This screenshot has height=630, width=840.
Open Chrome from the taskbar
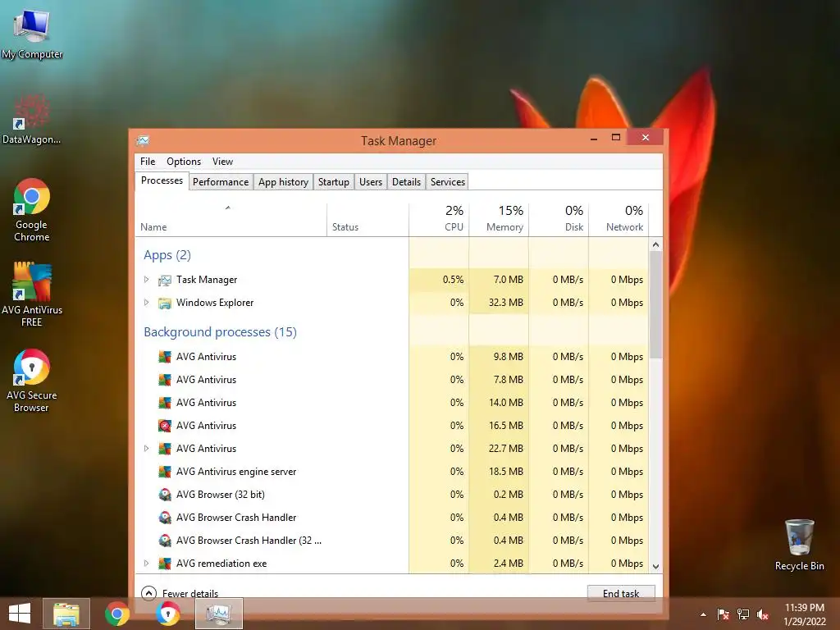[x=117, y=614]
